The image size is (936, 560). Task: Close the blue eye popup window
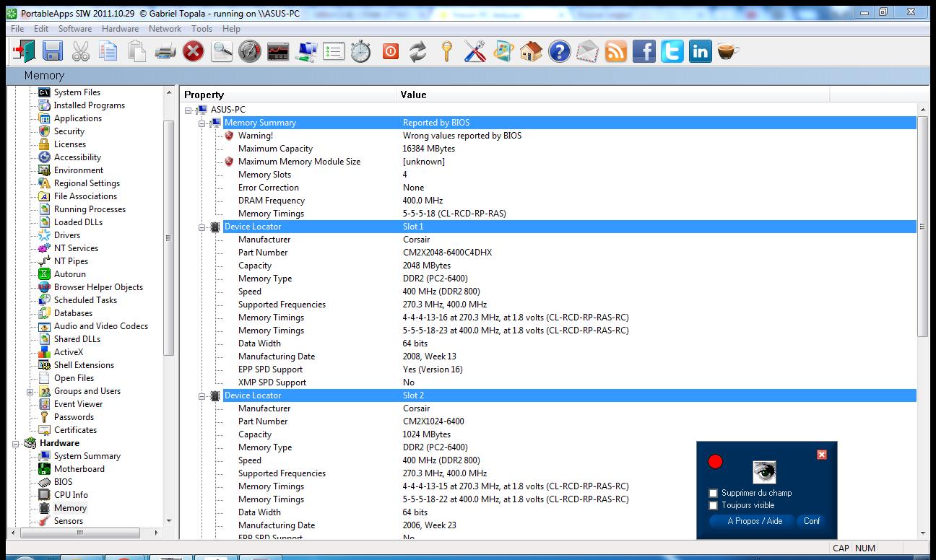pos(822,455)
